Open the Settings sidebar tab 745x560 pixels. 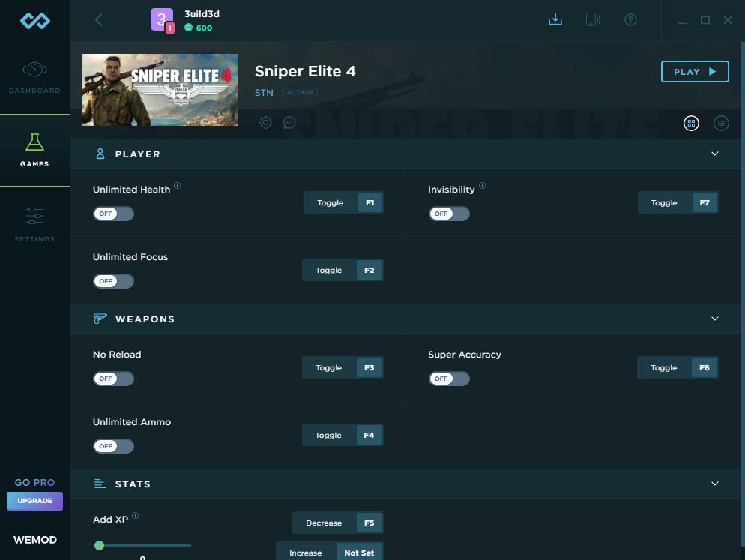(x=34, y=224)
